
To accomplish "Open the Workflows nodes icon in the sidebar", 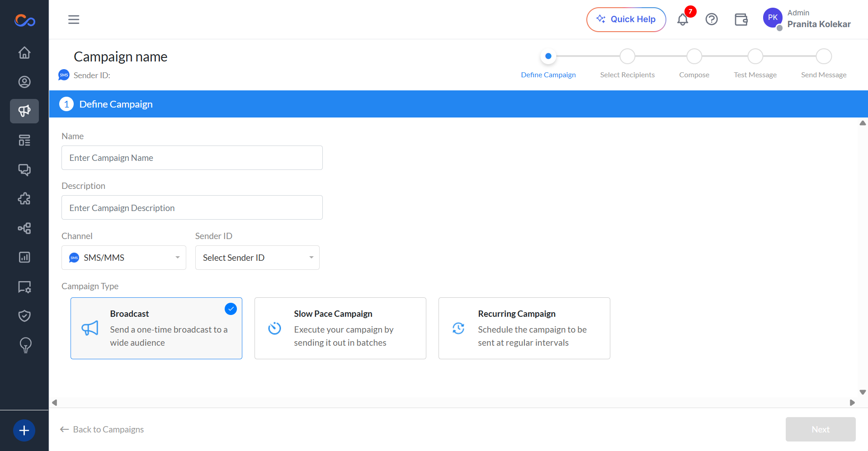I will tap(24, 228).
